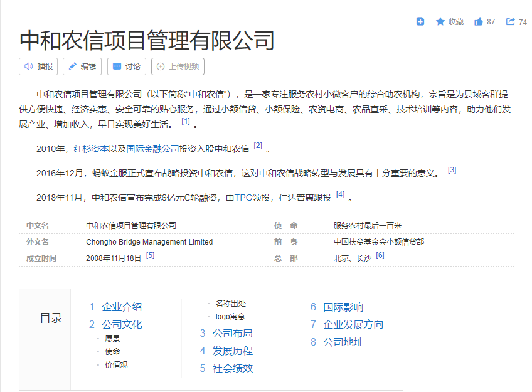This screenshot has width=532, height=392.
Task: Click the plus circle in 上传视频
Action: (161, 66)
